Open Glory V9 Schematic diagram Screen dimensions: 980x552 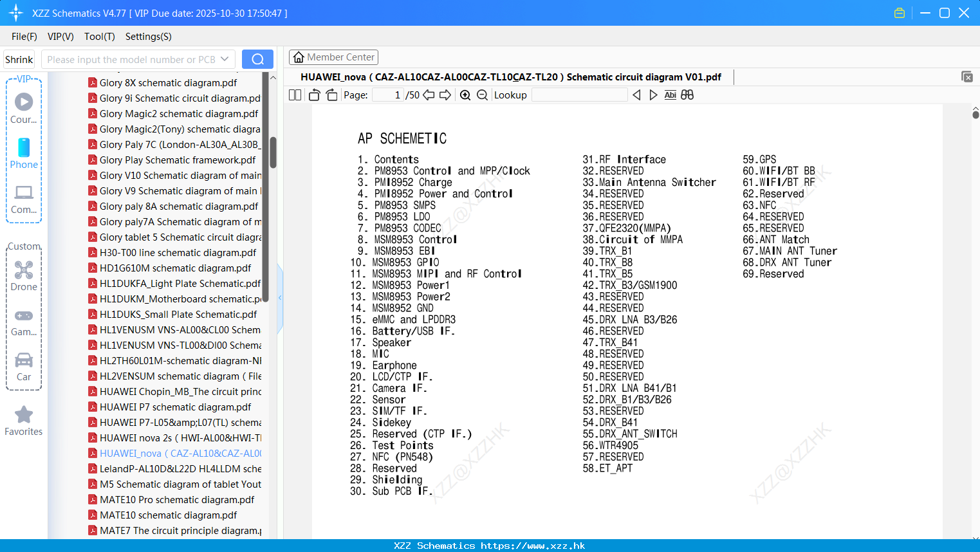174,190
